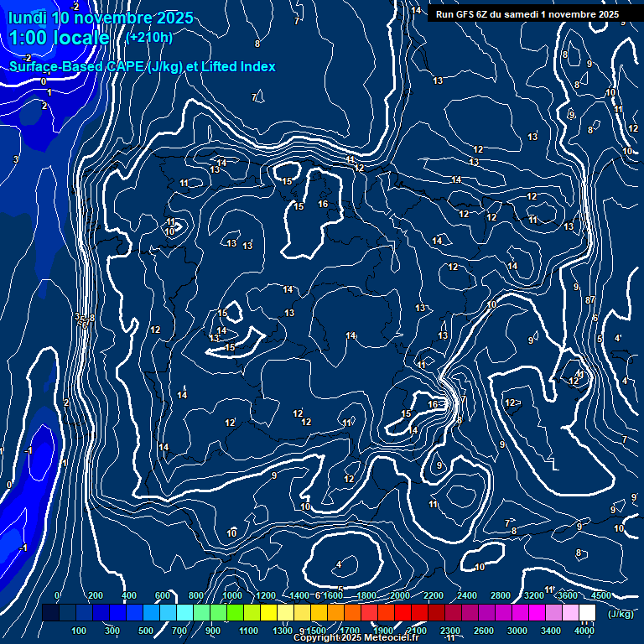Image resolution: width=644 pixels, height=644 pixels.
Task: Click the '900' label below the legend
Action: click(x=213, y=631)
